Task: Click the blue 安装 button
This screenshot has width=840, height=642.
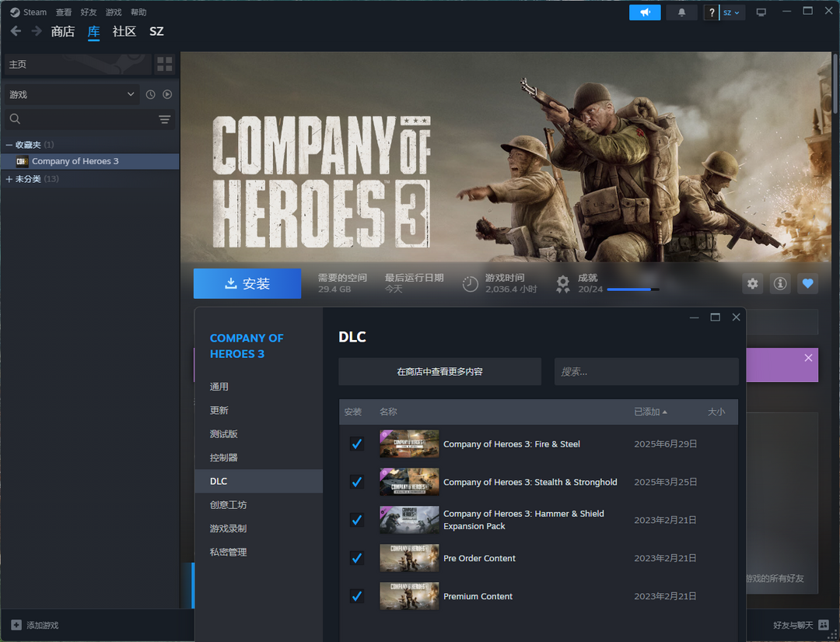Action: pyautogui.click(x=247, y=283)
